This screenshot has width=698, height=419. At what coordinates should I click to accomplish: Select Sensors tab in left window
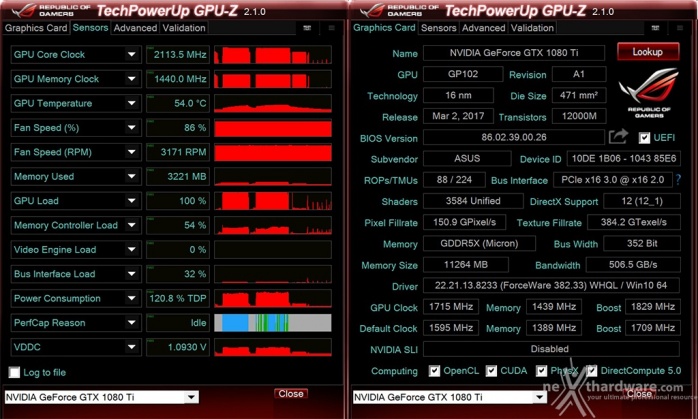tap(90, 28)
